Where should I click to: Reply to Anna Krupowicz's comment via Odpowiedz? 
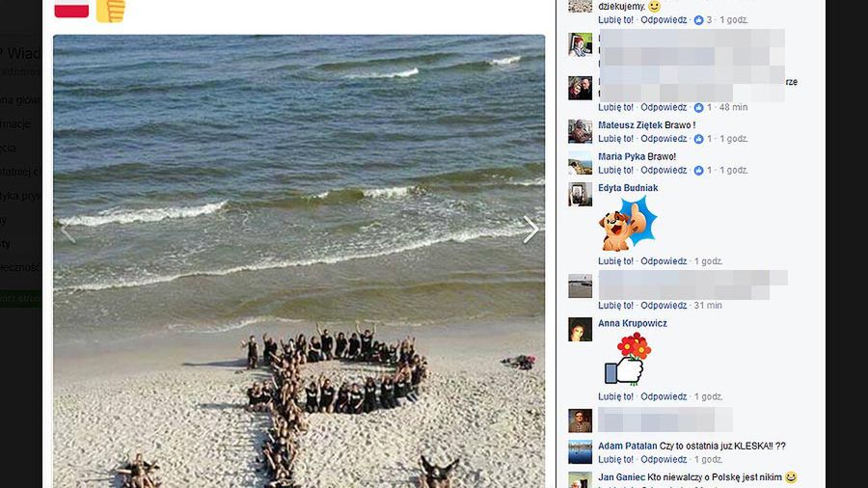664,396
